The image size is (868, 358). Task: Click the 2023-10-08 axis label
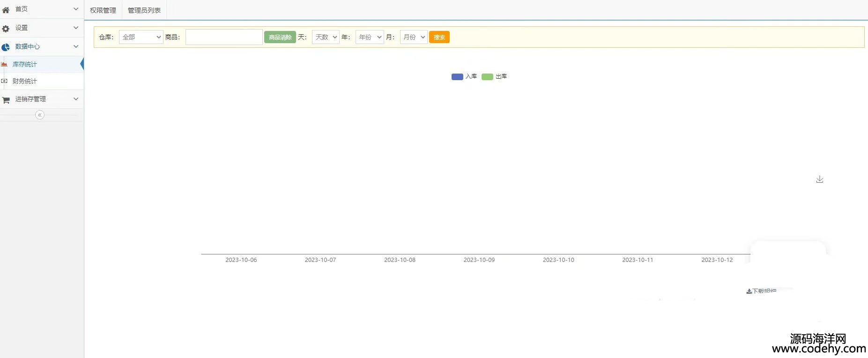[400, 260]
